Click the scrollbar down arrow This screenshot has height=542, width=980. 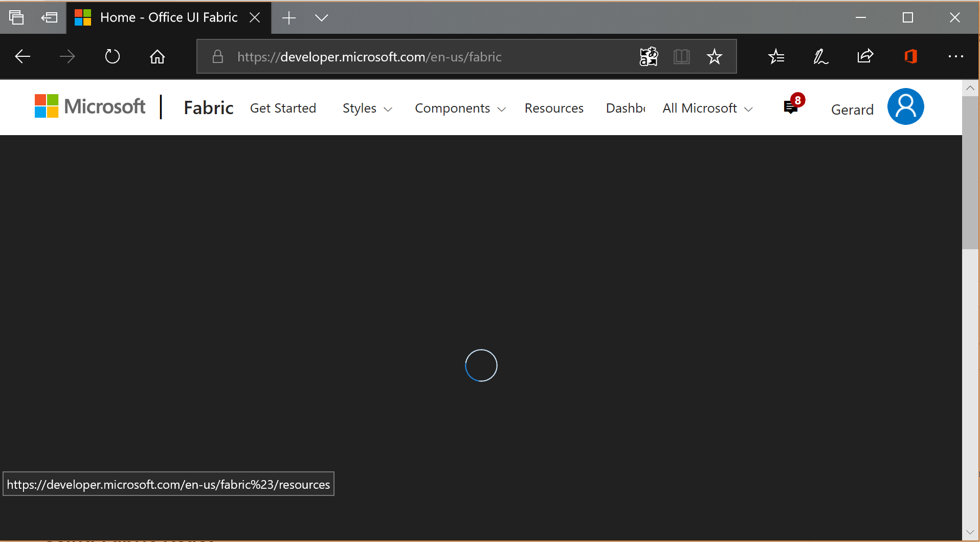click(970, 532)
